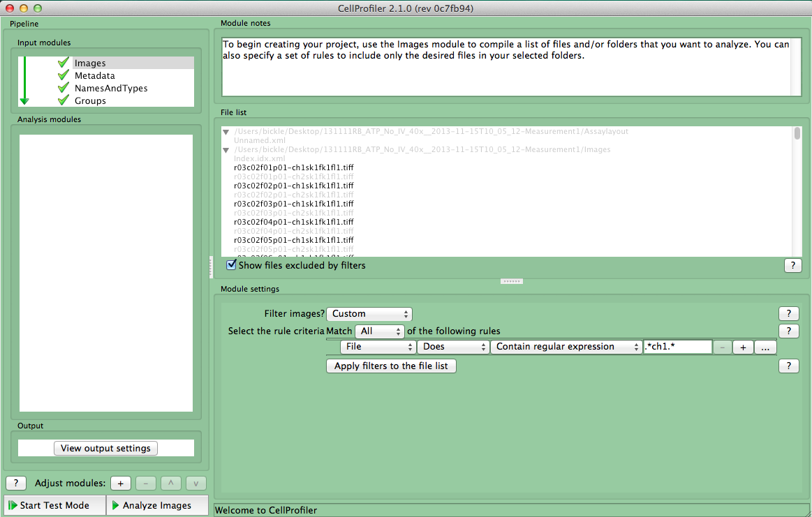Toggle Show files excluded by filters checkbox
This screenshot has width=812, height=517.
232,265
